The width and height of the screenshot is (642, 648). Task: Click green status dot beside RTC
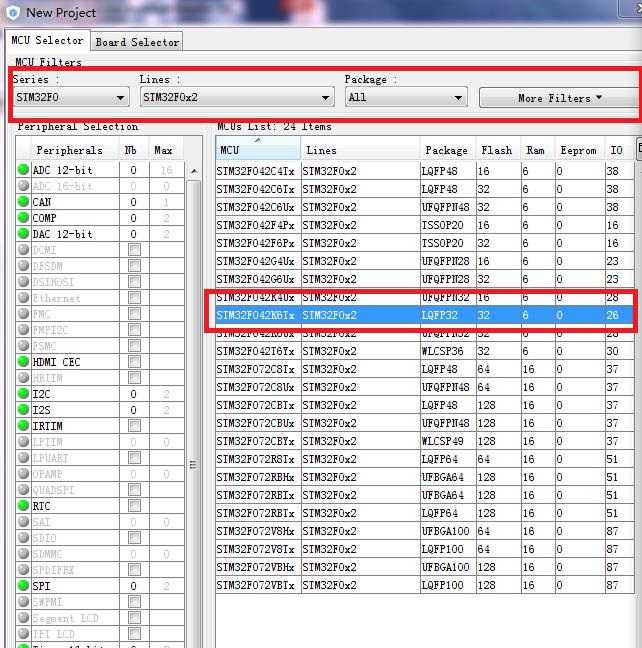point(24,505)
